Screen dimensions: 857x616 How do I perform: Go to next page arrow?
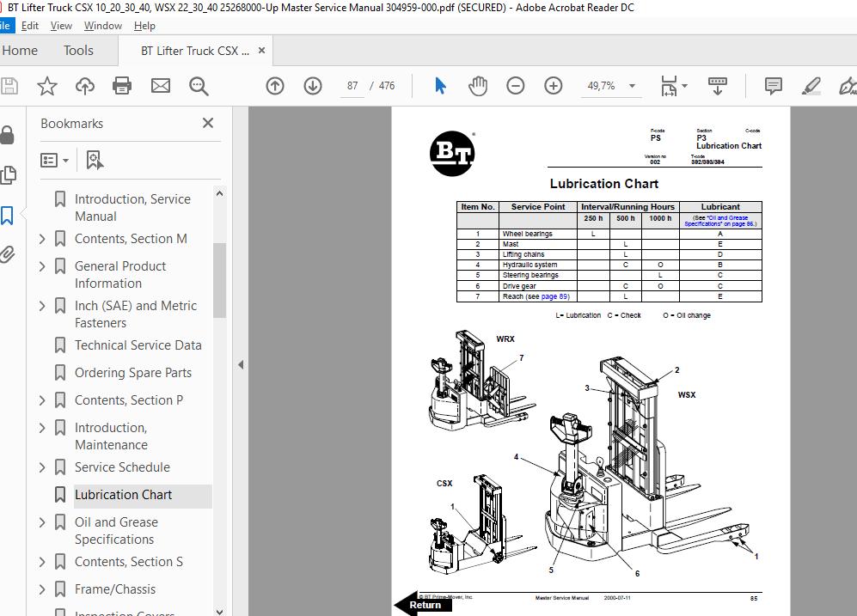[x=313, y=86]
